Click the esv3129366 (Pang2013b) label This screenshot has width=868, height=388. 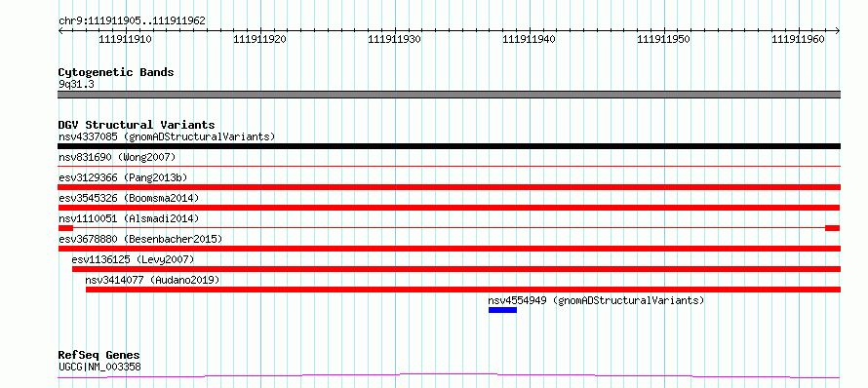coord(123,177)
